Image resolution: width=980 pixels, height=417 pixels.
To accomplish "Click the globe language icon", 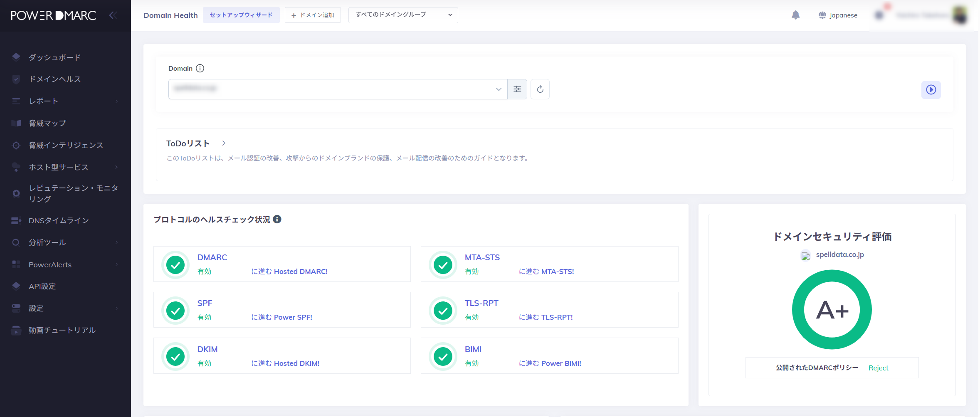I will [x=823, y=15].
